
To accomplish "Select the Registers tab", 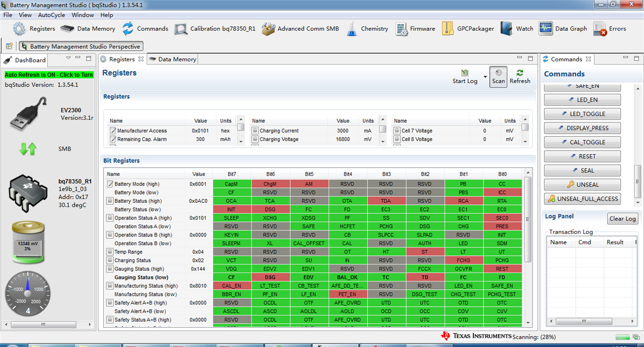I will click(x=122, y=59).
